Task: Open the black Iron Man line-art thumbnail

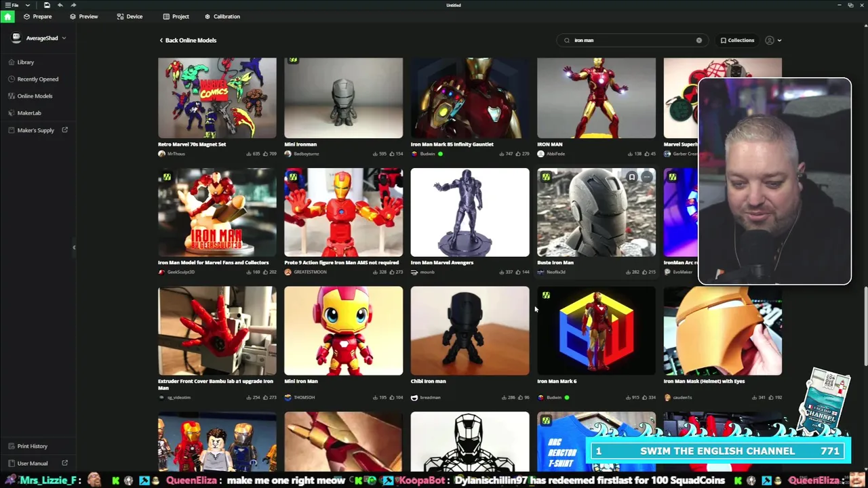Action: 470,441
